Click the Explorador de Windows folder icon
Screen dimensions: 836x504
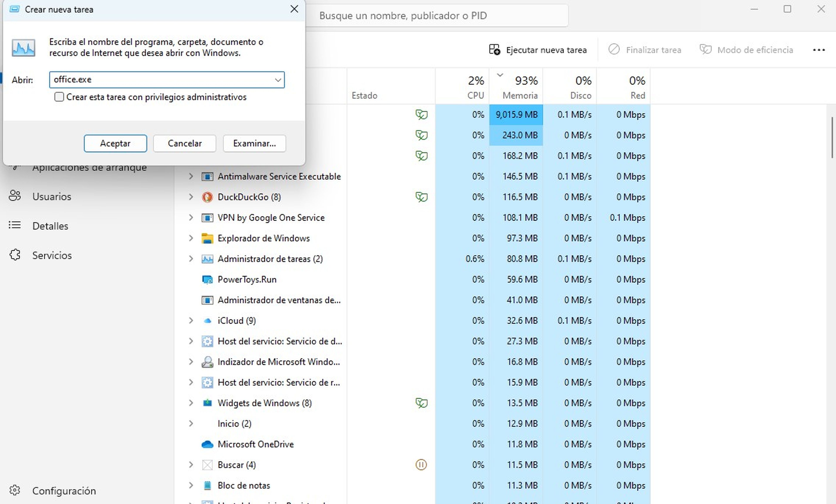coord(207,238)
